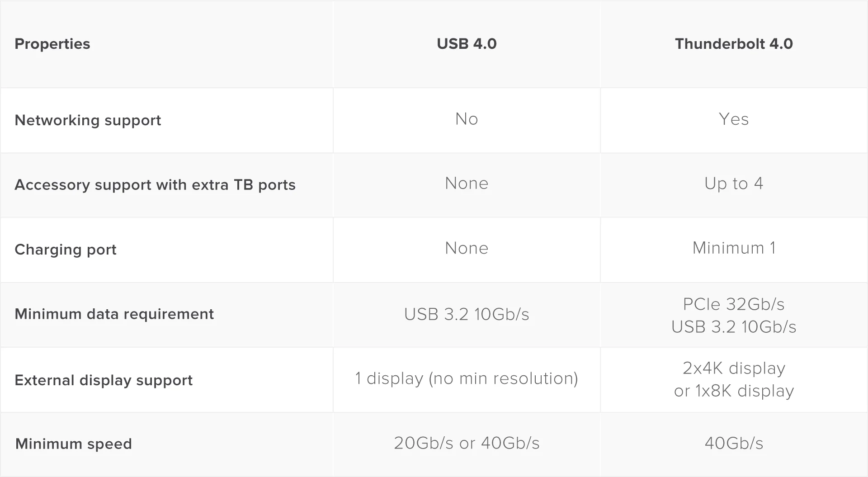Click Thunderbolt's '40Gb/s' minimum speed cell
The height and width of the screenshot is (477, 868).
point(734,443)
